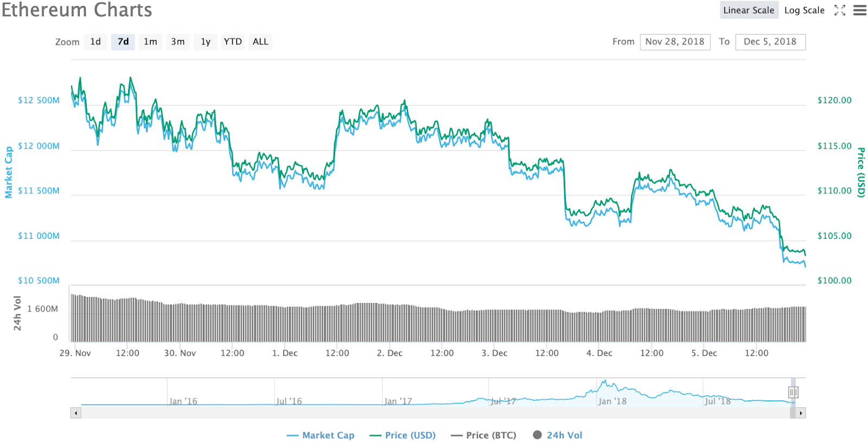Click Jul '17 in the navigator
868x442 pixels.
[x=503, y=401]
